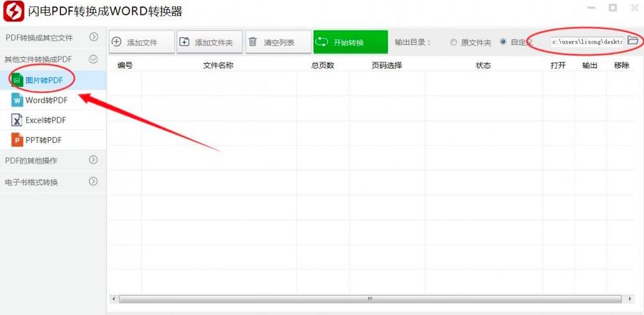The width and height of the screenshot is (644, 315).
Task: Collapse 其他文件转换成PDF chevron
Action: coord(93,59)
